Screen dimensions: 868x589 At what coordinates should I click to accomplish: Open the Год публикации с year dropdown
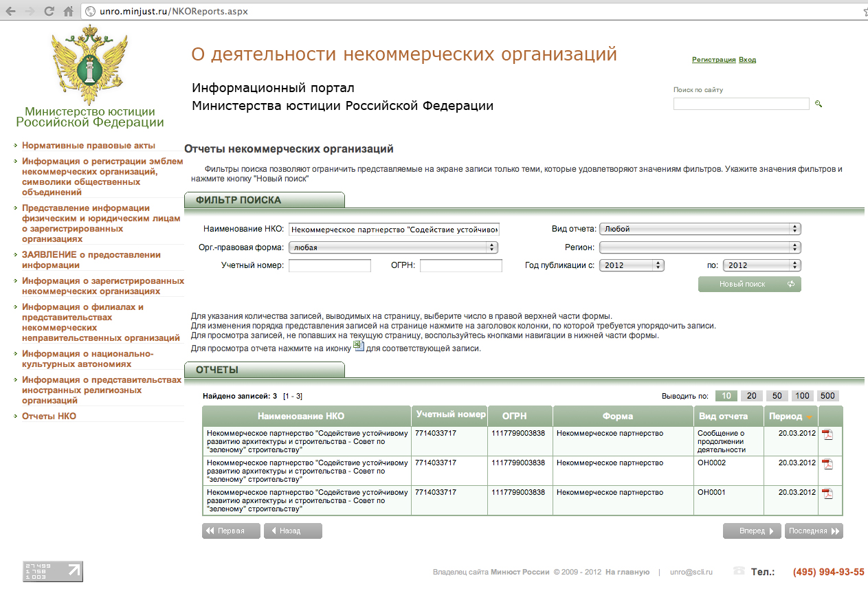tap(632, 265)
